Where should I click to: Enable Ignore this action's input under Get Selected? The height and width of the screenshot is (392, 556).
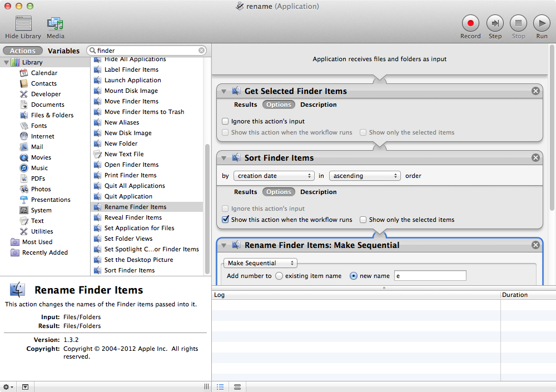[225, 121]
